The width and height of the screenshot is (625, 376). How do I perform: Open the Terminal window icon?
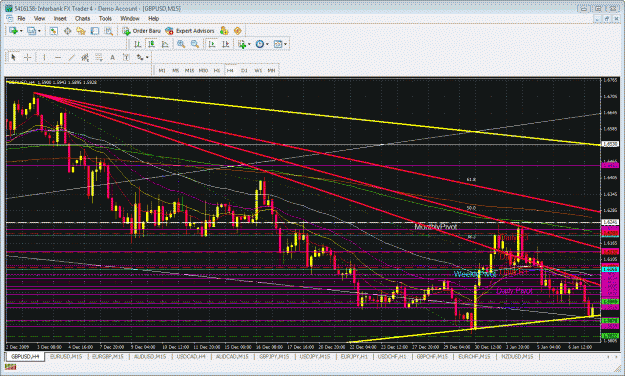[94, 31]
